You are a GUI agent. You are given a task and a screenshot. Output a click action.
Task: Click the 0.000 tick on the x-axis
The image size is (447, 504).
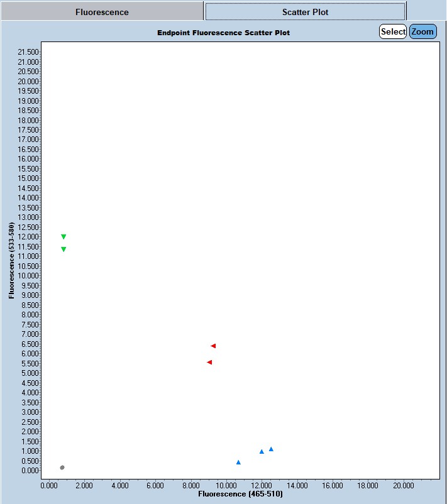click(49, 485)
